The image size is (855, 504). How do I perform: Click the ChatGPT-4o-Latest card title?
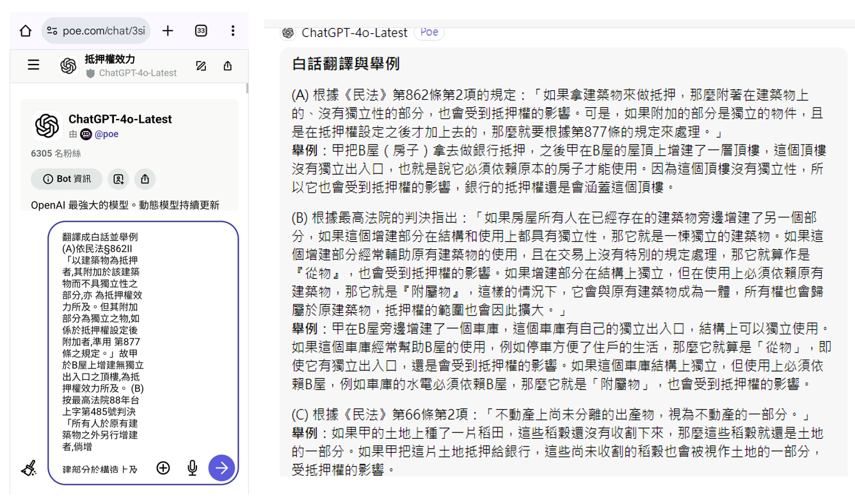(120, 119)
